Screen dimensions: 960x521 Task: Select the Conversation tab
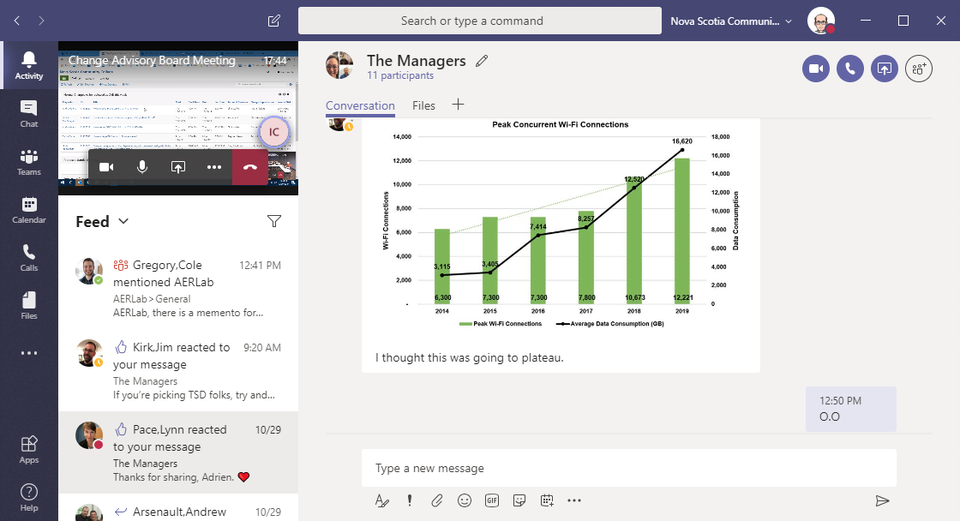(360, 105)
